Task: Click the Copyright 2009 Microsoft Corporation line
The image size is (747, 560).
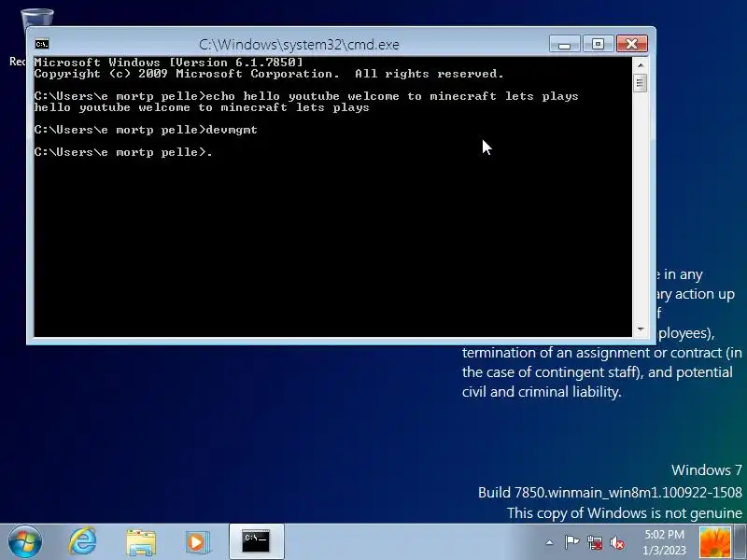Action: click(x=269, y=74)
